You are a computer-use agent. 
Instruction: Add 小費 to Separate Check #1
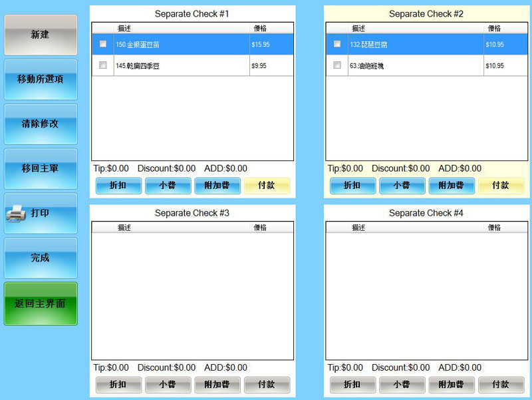[168, 186]
